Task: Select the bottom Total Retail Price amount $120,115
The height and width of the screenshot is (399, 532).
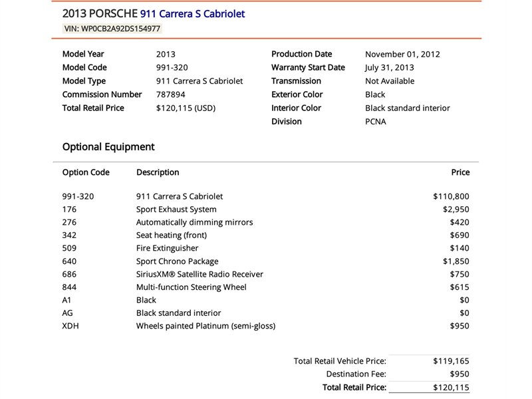Action: point(451,387)
